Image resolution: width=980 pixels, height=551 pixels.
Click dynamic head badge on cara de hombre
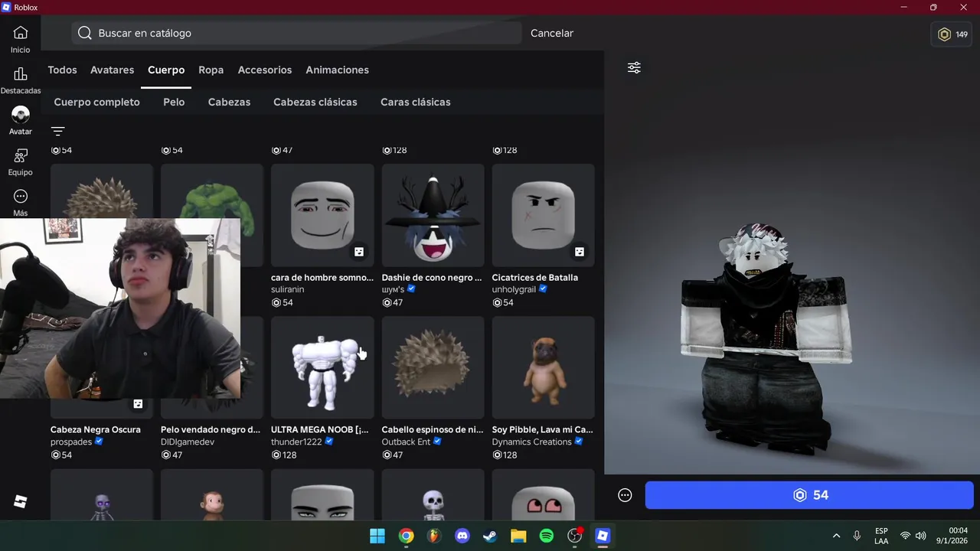[x=359, y=252]
